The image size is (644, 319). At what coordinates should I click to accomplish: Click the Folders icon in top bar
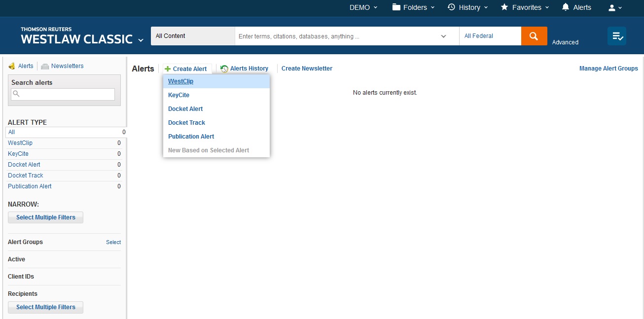tap(396, 7)
